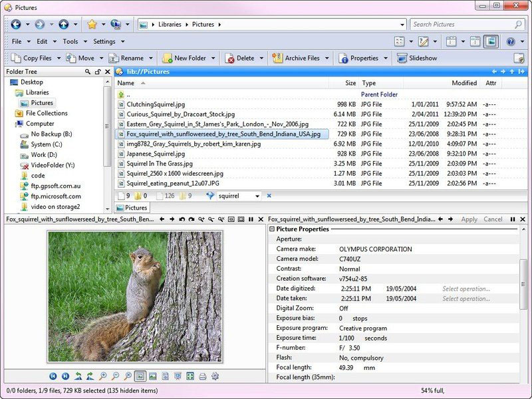Expand the squirrel filter dropdown
Image resolution: width=532 pixels, height=399 pixels.
tap(257, 196)
